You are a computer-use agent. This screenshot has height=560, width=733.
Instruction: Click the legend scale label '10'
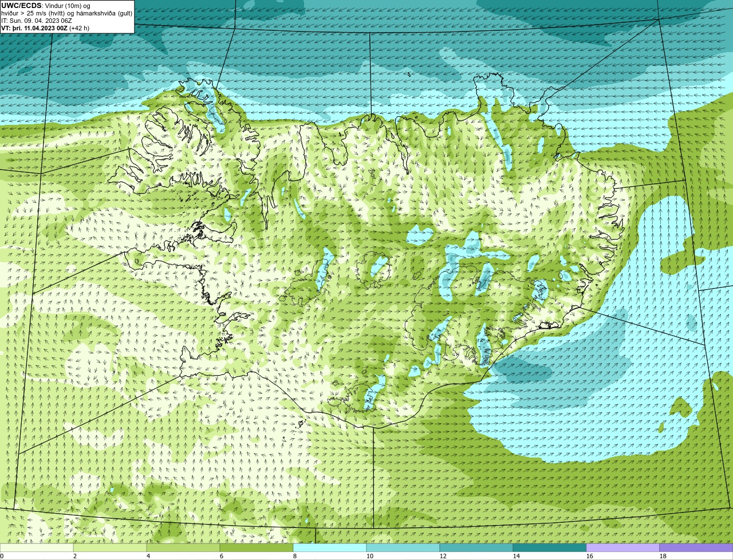click(370, 556)
